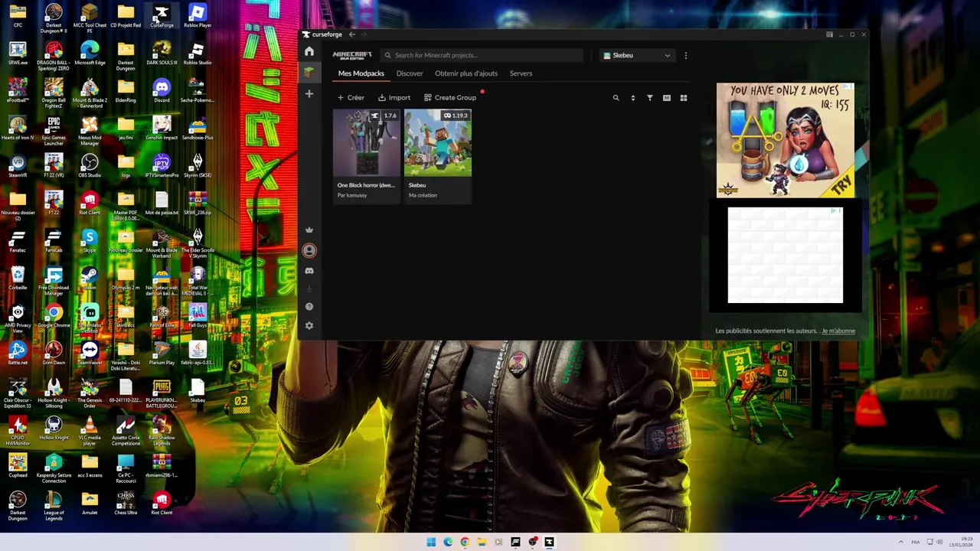This screenshot has width=980, height=551.
Task: Open CurseForge settings gear icon
Action: pos(309,325)
